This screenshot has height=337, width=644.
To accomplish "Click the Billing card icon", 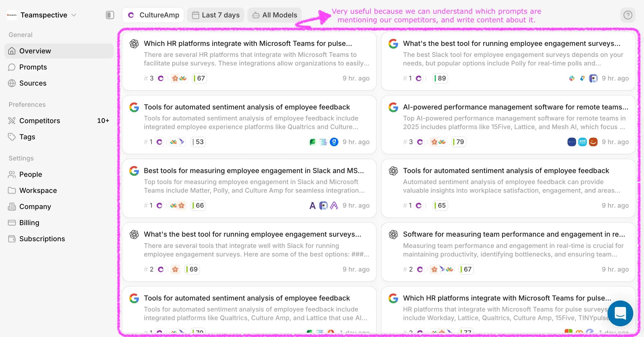I will [12, 223].
